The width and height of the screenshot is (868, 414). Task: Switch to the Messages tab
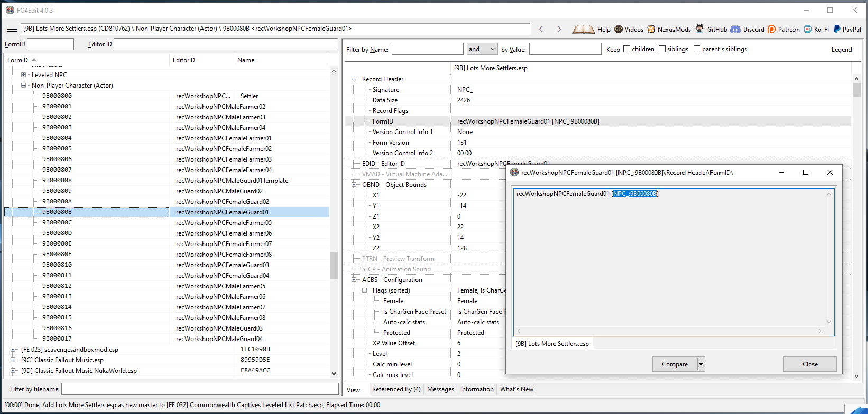pos(440,389)
